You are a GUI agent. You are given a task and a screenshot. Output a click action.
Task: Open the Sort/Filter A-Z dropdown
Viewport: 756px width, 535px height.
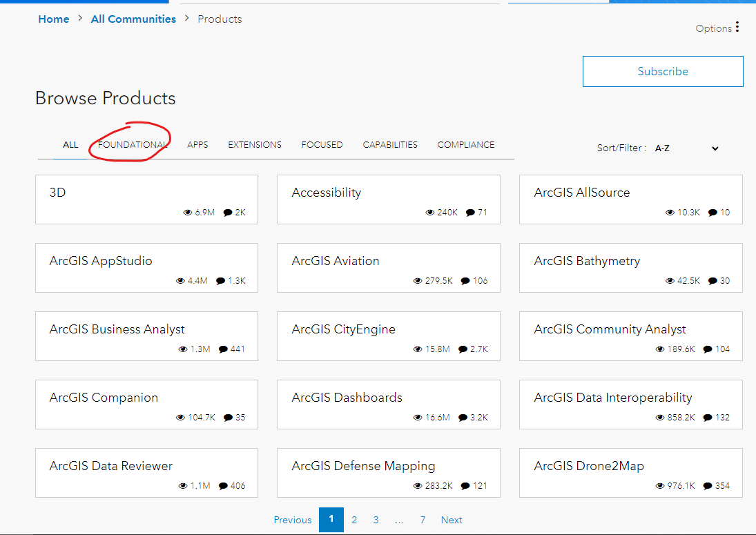click(x=686, y=148)
